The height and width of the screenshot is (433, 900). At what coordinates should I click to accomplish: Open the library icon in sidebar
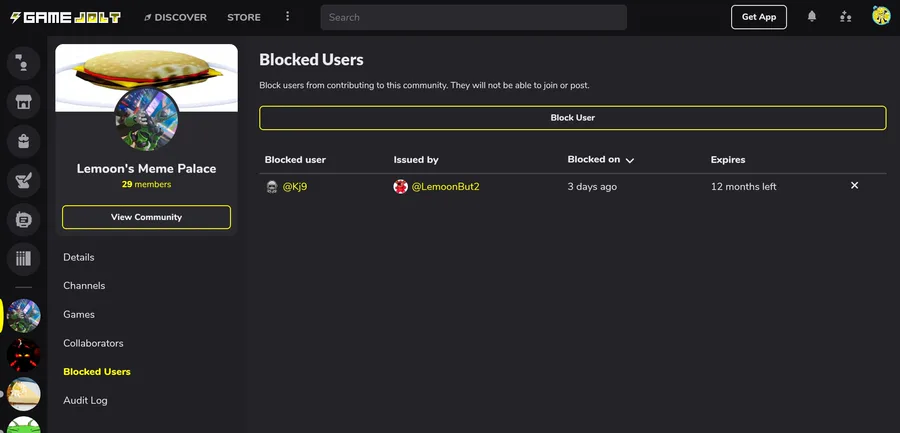[x=23, y=259]
